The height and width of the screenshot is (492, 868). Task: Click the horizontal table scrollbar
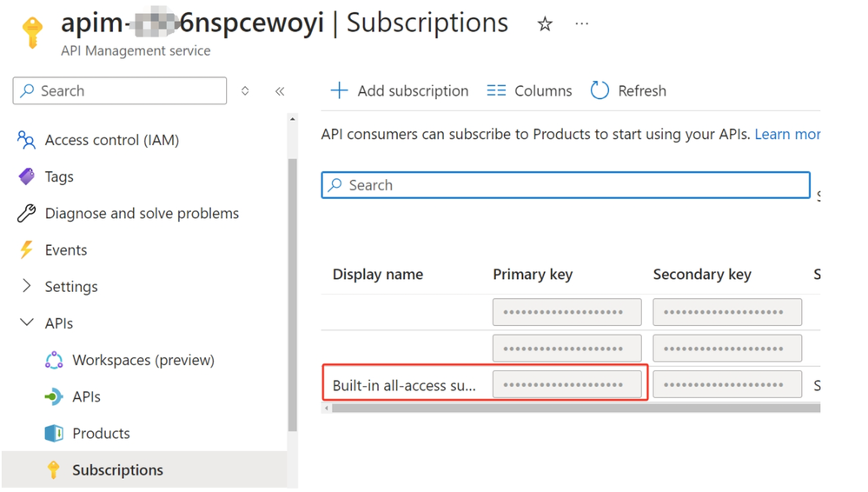point(576,408)
